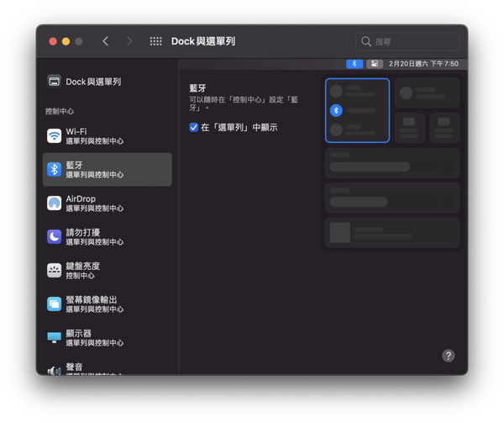Click the Wi-Fi icon in sidebar
This screenshot has width=504, height=423.
[x=54, y=135]
